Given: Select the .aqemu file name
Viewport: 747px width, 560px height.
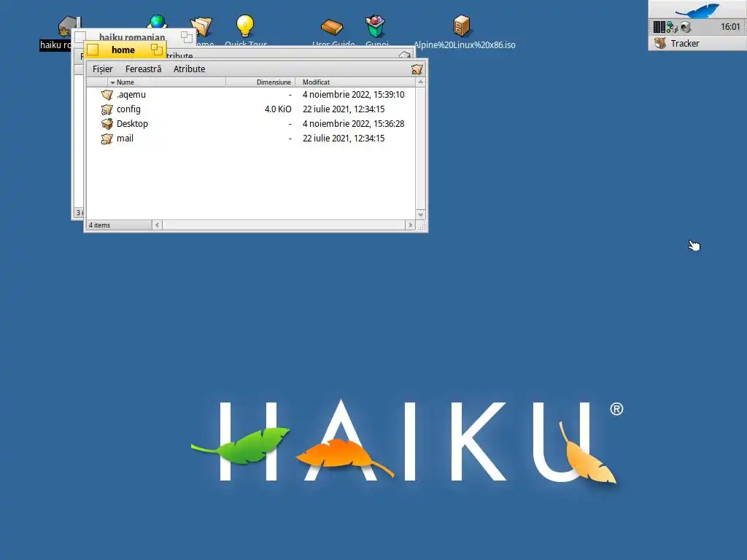Looking at the screenshot, I should pyautogui.click(x=131, y=95).
